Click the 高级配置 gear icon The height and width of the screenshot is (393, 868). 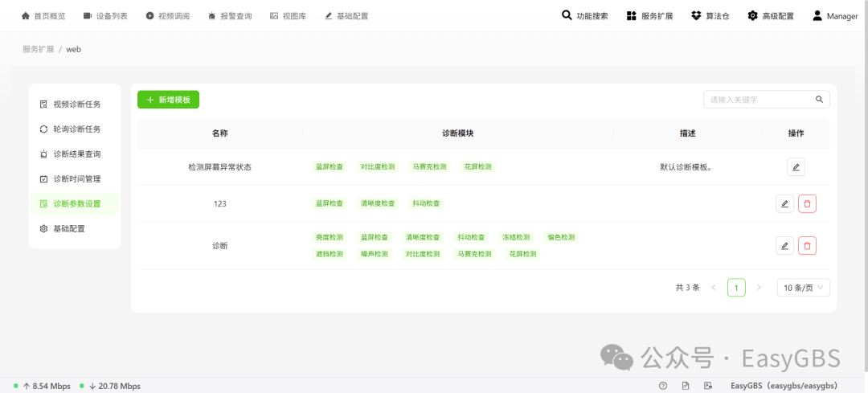click(752, 16)
